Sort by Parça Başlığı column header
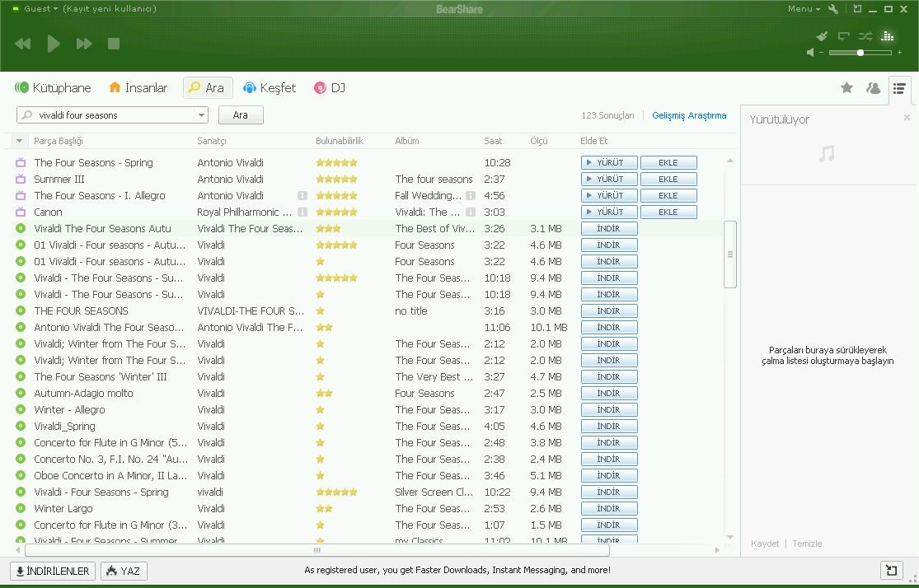This screenshot has height=588, width=919. coord(59,141)
